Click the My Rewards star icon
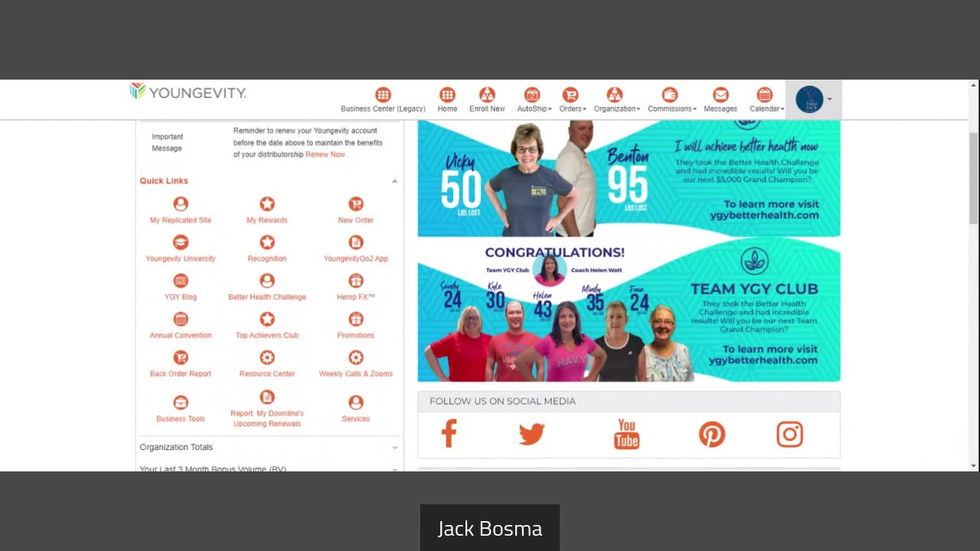 click(x=267, y=204)
